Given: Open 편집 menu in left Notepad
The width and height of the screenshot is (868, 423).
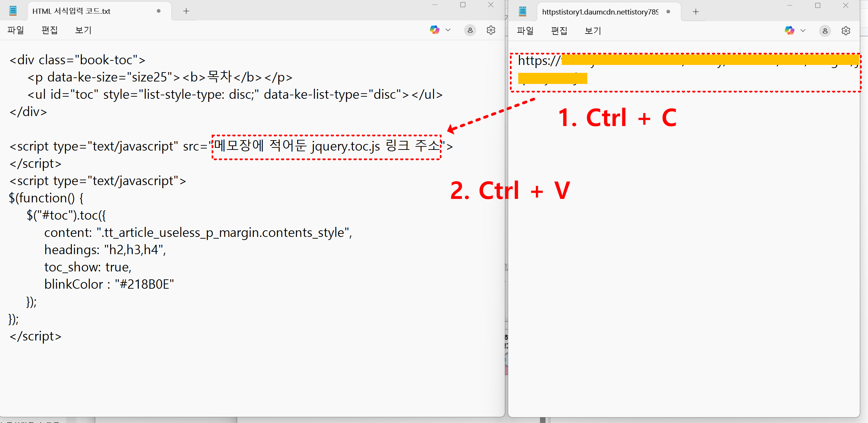Looking at the screenshot, I should [50, 30].
